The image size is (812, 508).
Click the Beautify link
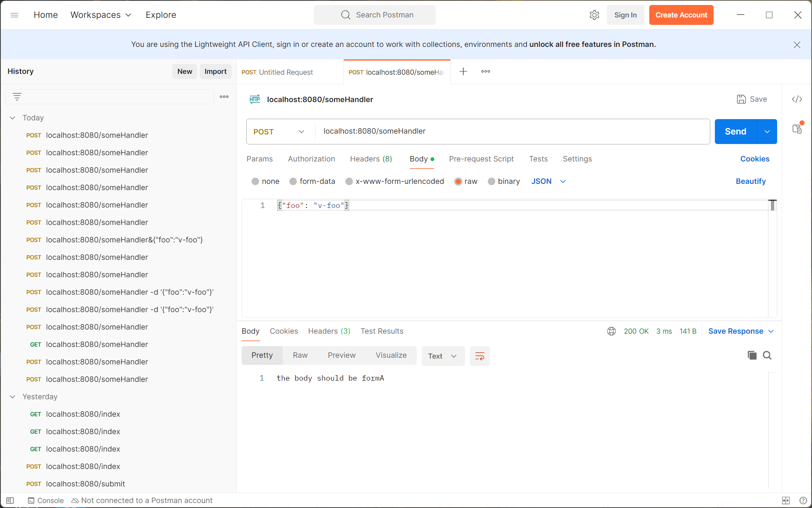(751, 181)
